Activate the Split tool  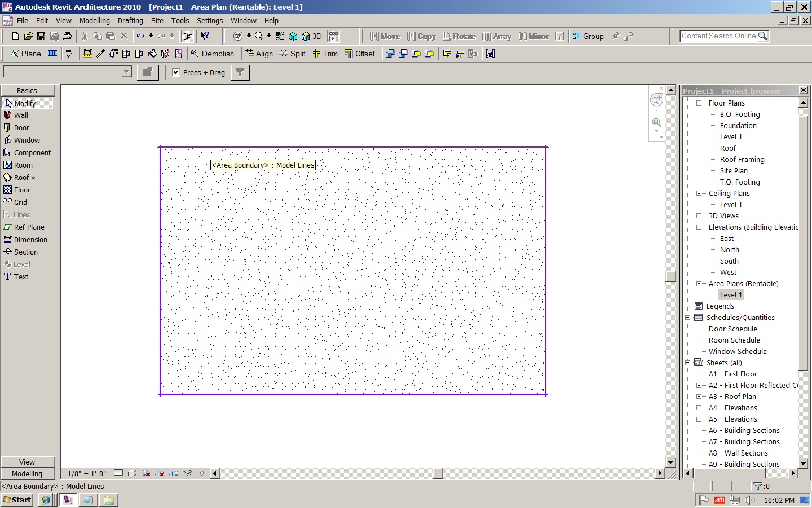pos(292,54)
